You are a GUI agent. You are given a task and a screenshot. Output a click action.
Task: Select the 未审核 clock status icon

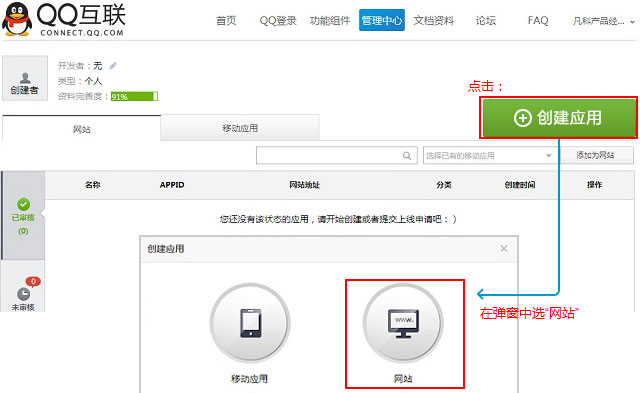coord(23,295)
